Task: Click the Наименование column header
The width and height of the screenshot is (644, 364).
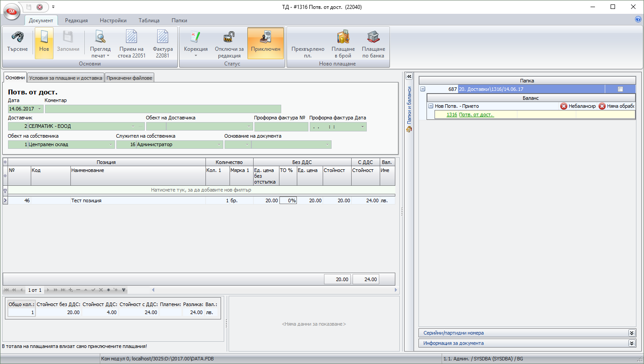Action: click(x=138, y=176)
